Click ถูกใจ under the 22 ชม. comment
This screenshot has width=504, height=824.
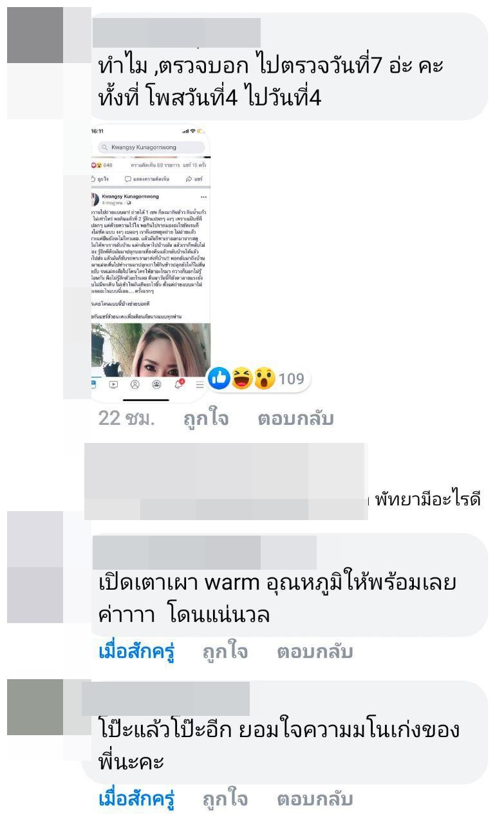pos(206,419)
